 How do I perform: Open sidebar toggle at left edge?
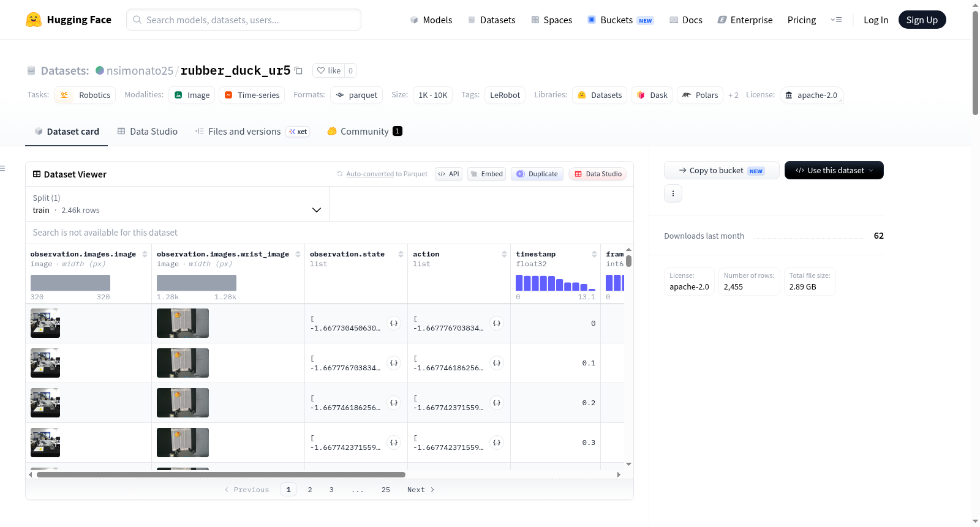pos(2,168)
